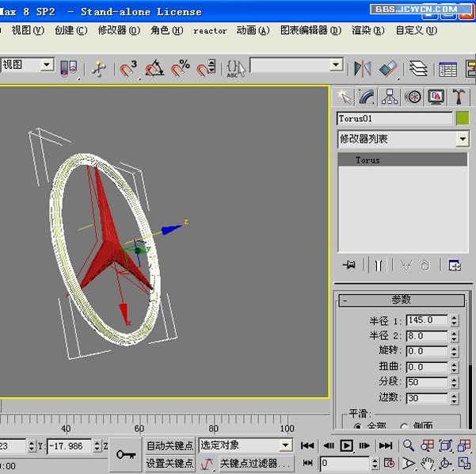
Task: Open the 自定义(U) menu
Action: point(417,30)
